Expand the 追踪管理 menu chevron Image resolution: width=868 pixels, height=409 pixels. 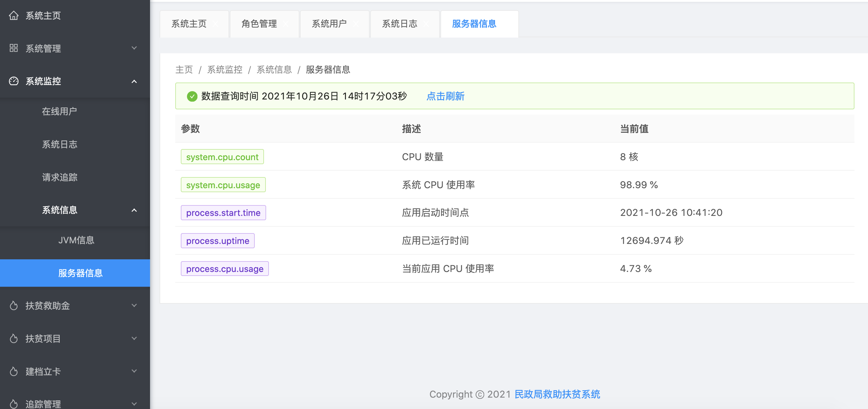[x=134, y=403]
